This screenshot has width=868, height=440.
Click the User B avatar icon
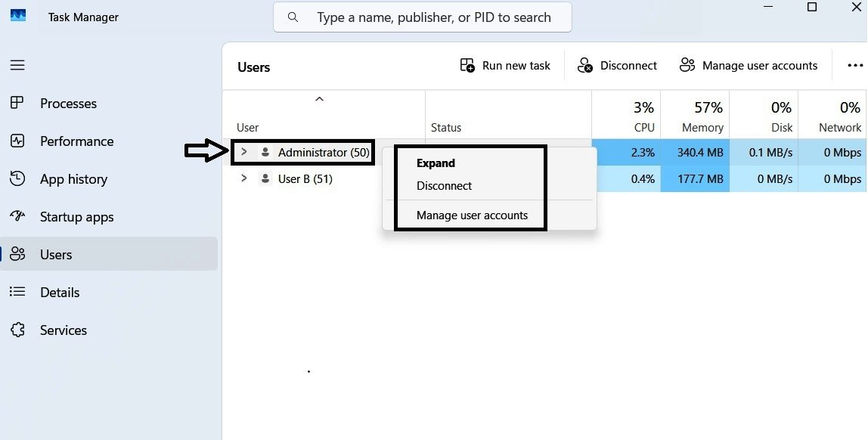265,178
